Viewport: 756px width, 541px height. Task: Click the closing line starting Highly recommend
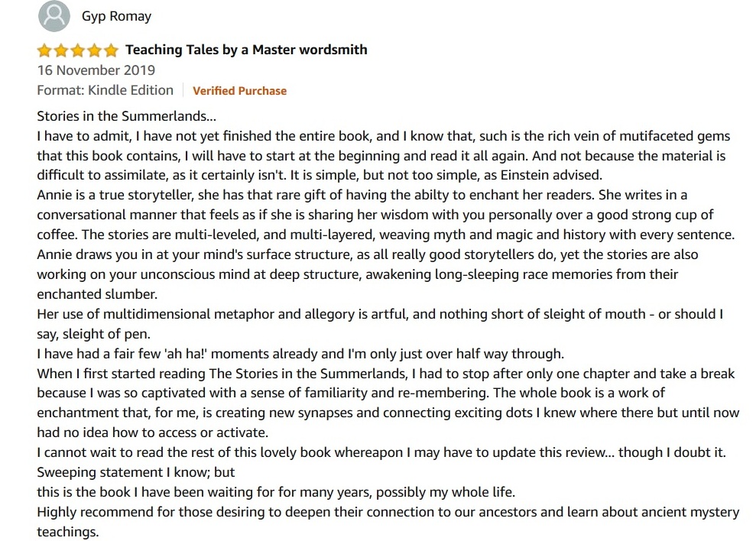tap(388, 512)
